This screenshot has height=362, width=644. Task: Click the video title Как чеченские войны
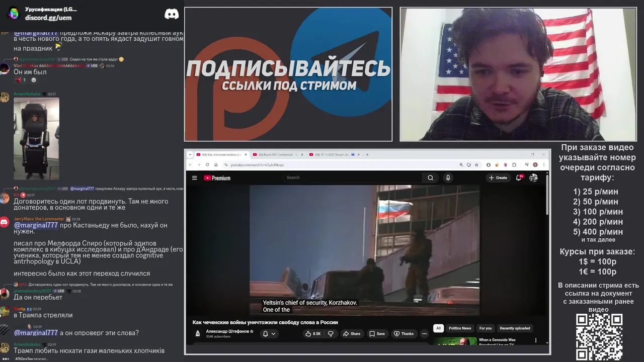(x=265, y=322)
